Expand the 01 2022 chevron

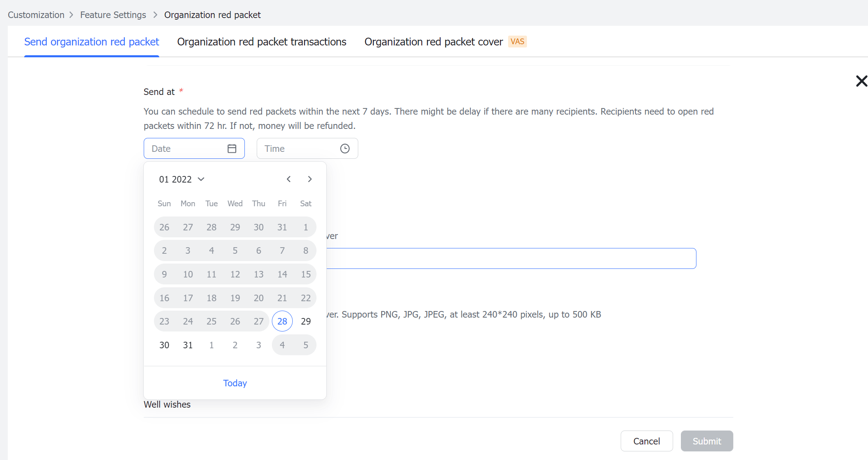tap(201, 179)
